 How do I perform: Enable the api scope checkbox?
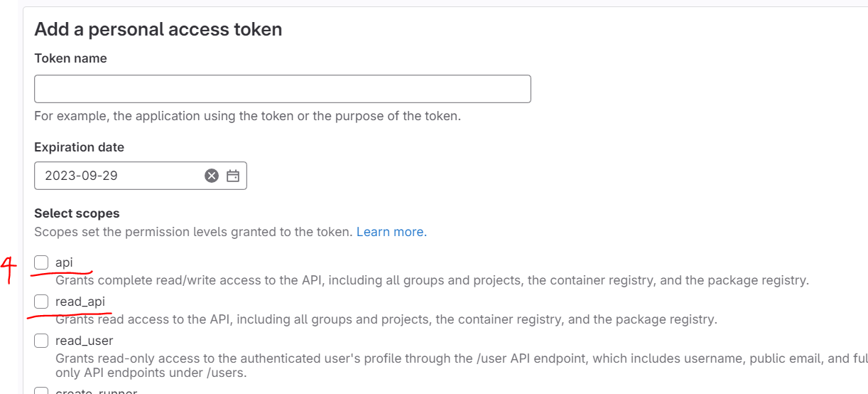[x=41, y=263]
